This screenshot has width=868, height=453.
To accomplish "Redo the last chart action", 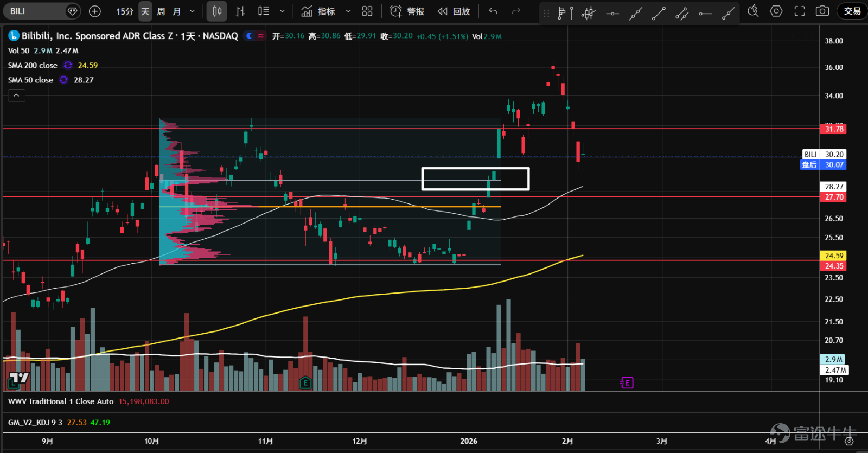I will [516, 11].
